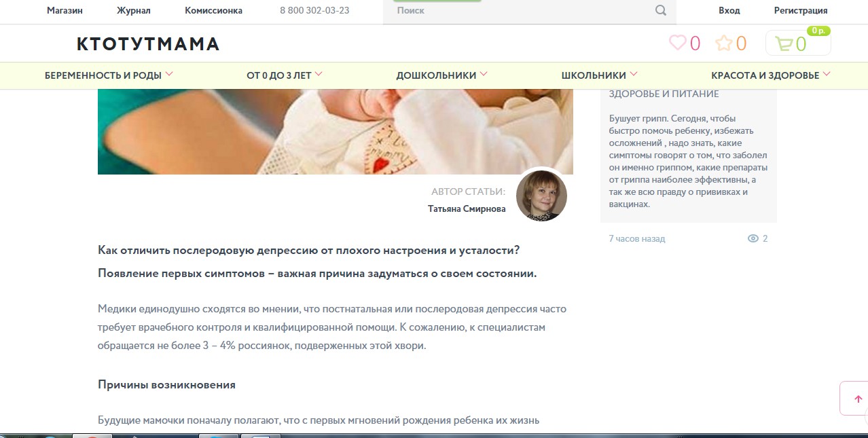
Task: Open the Комиссионка section
Action: click(213, 11)
